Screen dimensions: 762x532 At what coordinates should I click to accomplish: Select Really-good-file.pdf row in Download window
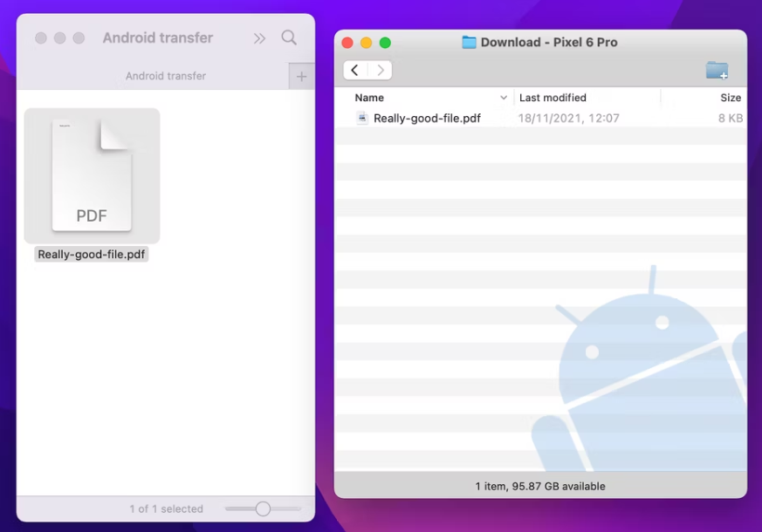540,118
